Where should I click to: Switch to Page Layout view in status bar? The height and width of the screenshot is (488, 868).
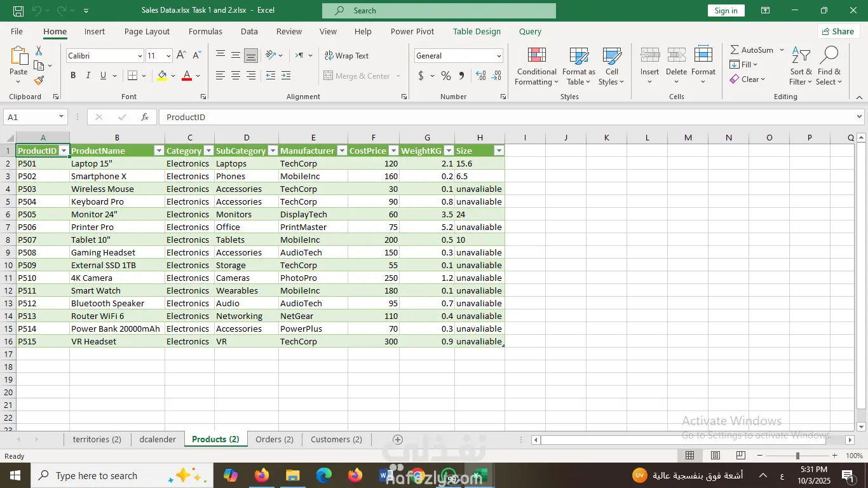tap(715, 456)
